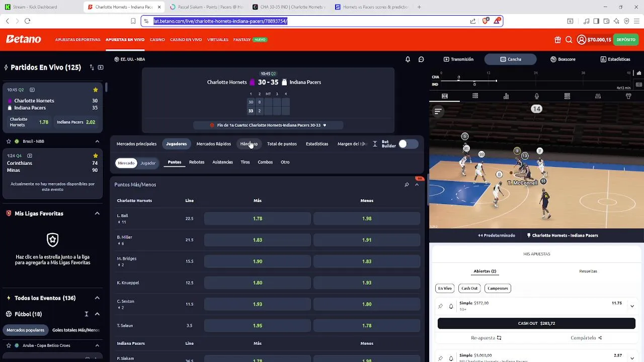The height and width of the screenshot is (362, 644).
Task: Open the gift promotions icon in header
Action: pyautogui.click(x=557, y=40)
